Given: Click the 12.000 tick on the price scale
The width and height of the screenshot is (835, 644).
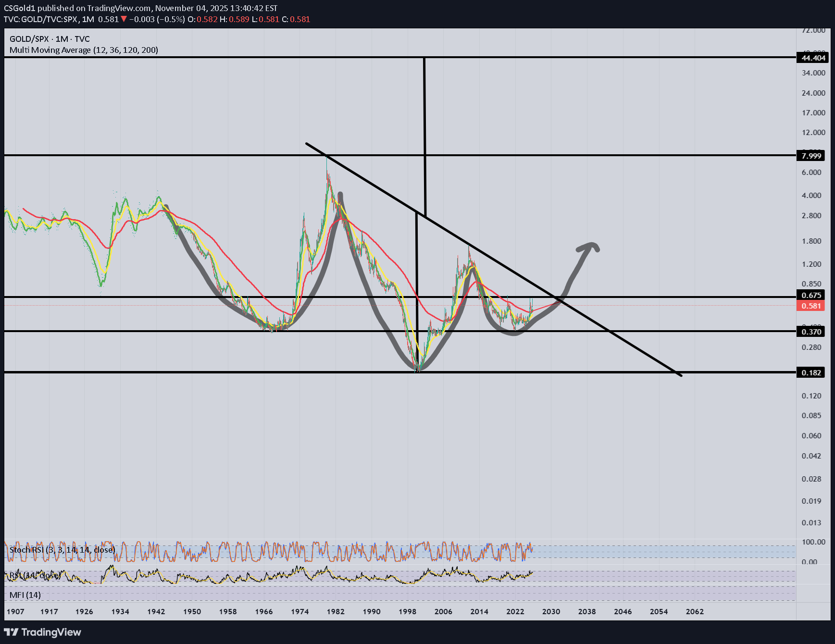Looking at the screenshot, I should (x=813, y=133).
